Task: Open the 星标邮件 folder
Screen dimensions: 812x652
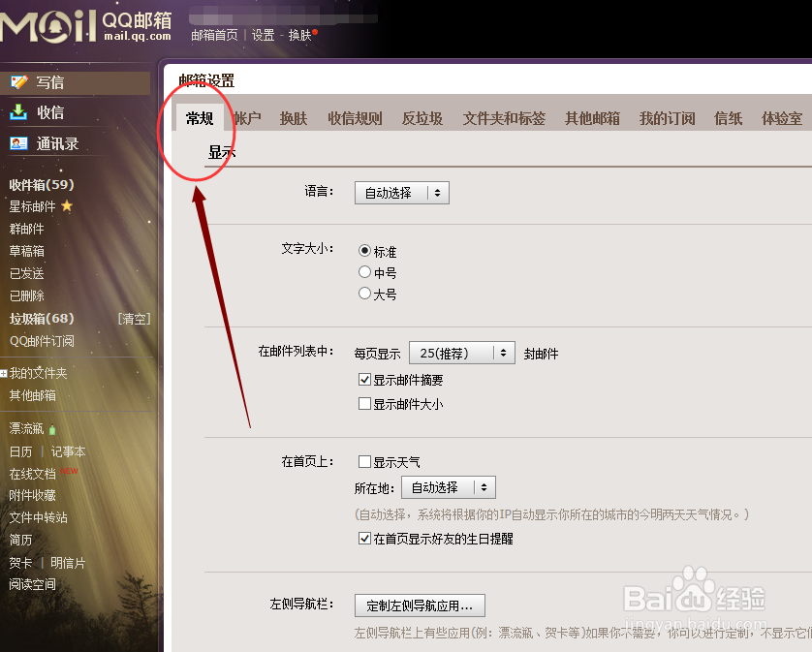Action: click(32, 206)
